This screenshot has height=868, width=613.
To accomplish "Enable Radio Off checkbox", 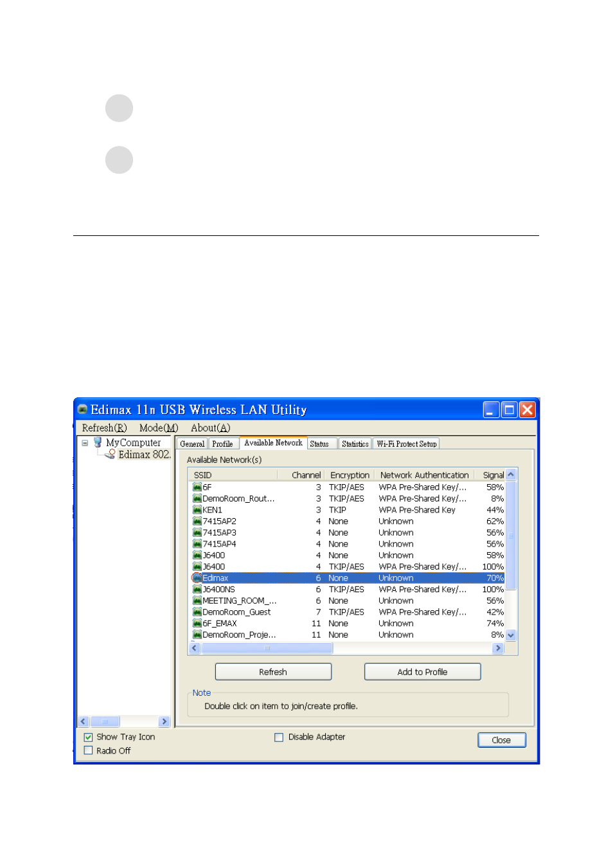I will 88,750.
